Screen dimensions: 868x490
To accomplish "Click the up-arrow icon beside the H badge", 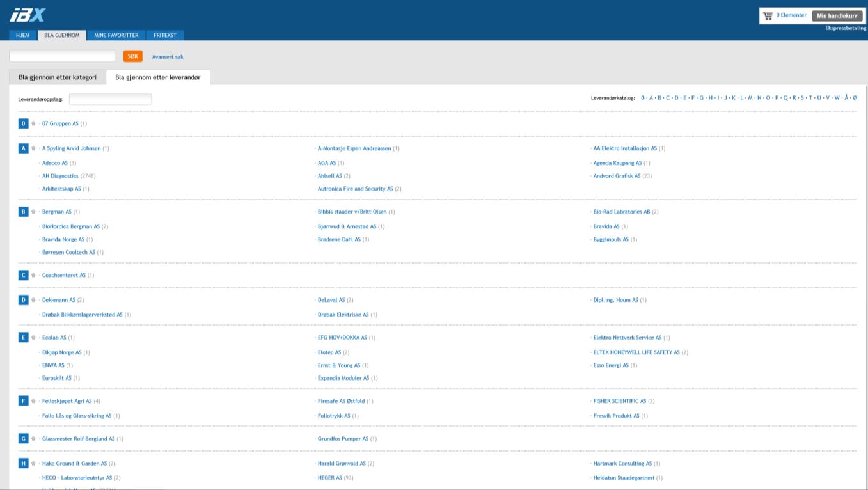I will pos(33,464).
